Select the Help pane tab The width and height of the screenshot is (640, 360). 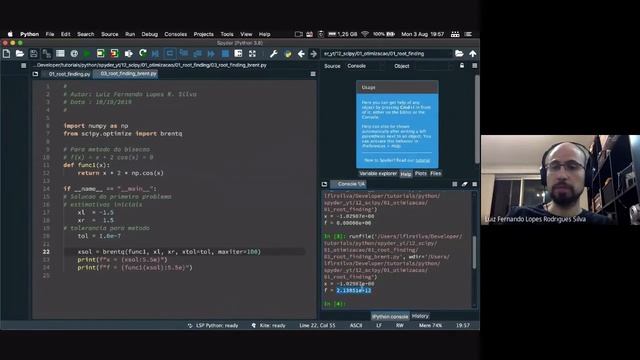(406, 174)
